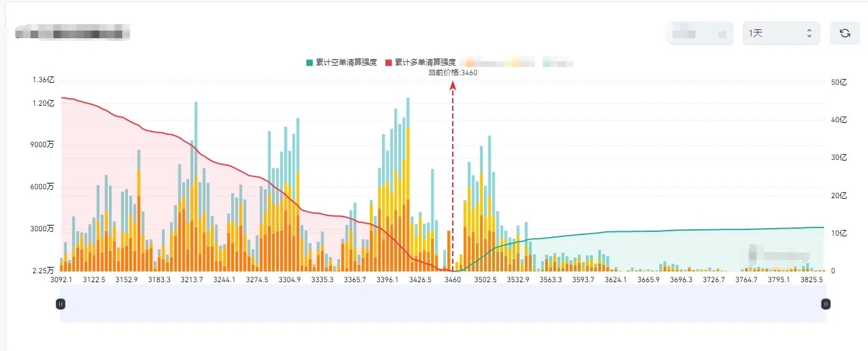Click the 3696.3 price axis label
Viewport: 868px width, 351px height.
681,280
